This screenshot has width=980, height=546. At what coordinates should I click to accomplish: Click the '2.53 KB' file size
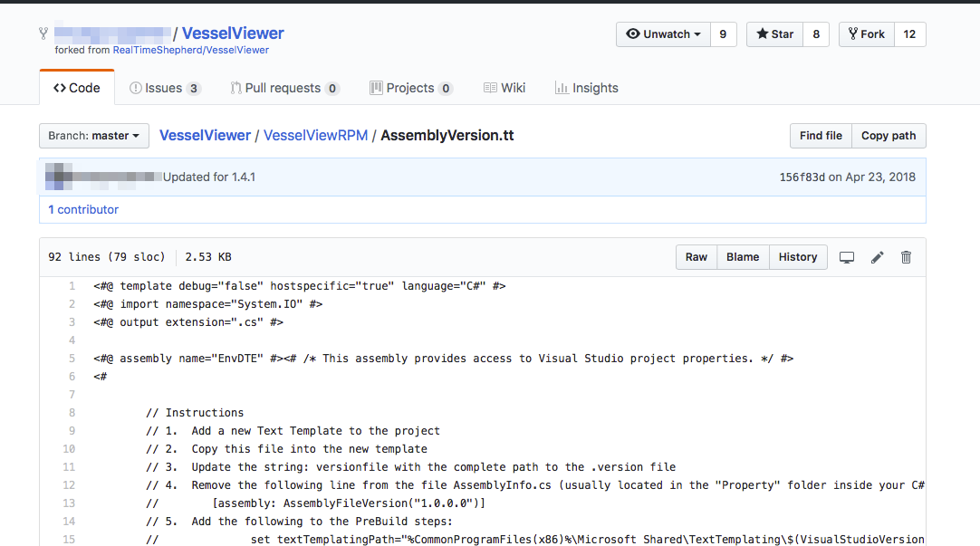pyautogui.click(x=208, y=257)
